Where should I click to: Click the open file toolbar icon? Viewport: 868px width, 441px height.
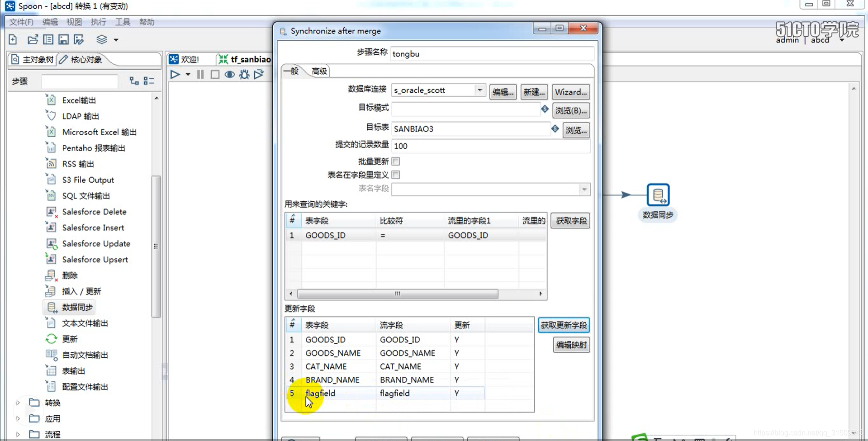[33, 40]
